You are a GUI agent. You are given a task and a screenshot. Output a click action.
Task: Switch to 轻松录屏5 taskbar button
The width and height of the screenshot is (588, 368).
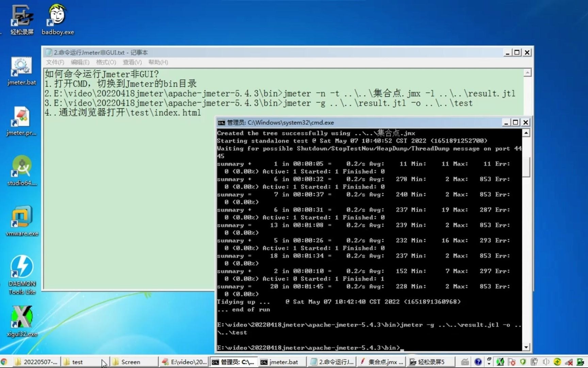431,362
